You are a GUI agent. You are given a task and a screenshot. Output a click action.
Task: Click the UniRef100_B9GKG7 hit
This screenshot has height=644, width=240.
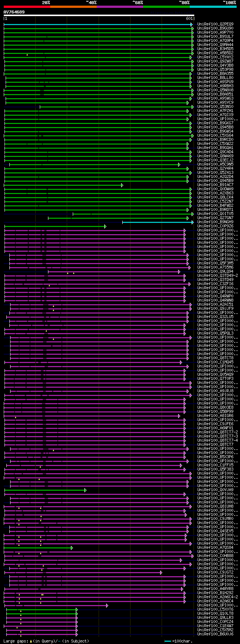215,123
